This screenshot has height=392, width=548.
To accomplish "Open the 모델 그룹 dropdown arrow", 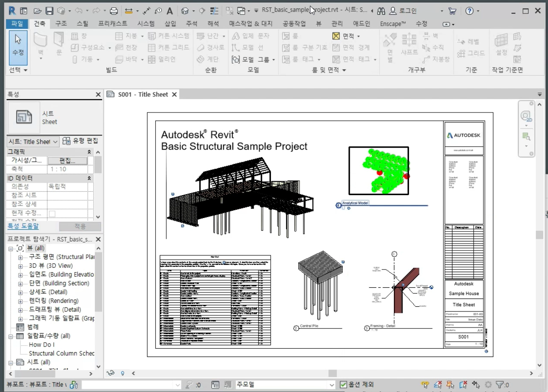I will tap(274, 60).
